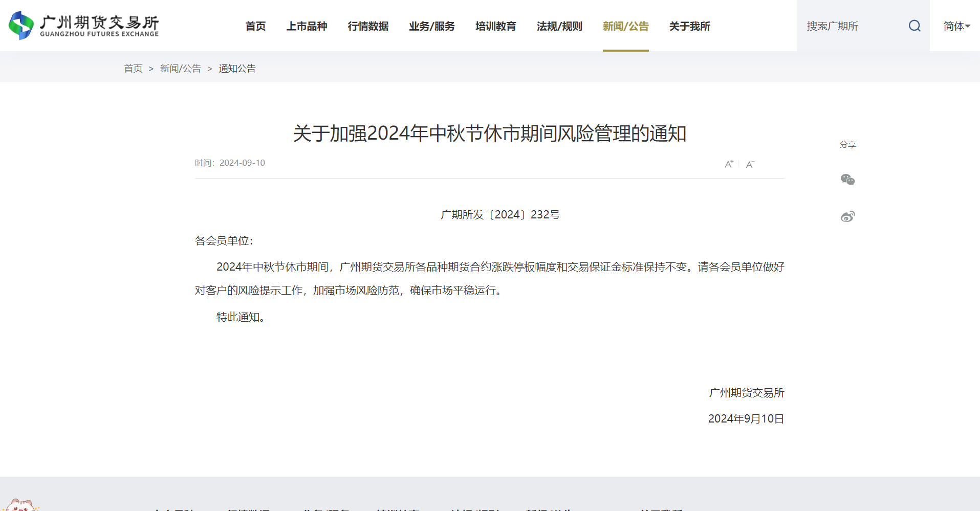Share article via WeChat icon
Image resolution: width=980 pixels, height=511 pixels.
tap(847, 180)
